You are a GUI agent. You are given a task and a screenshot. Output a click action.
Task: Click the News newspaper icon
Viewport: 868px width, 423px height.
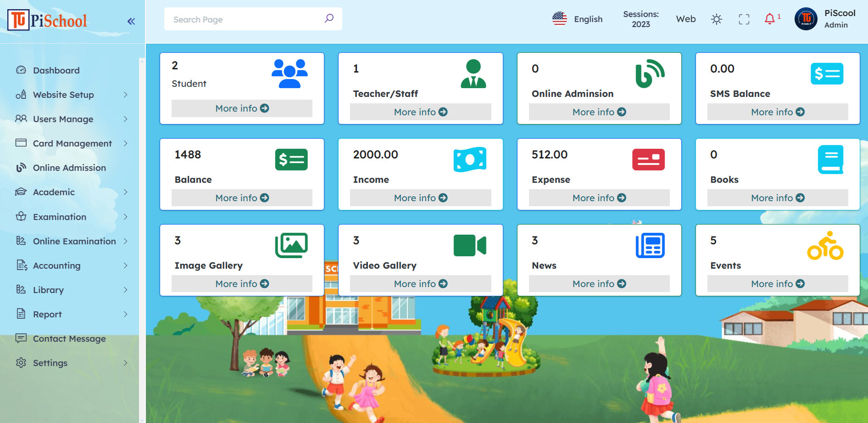[650, 245]
